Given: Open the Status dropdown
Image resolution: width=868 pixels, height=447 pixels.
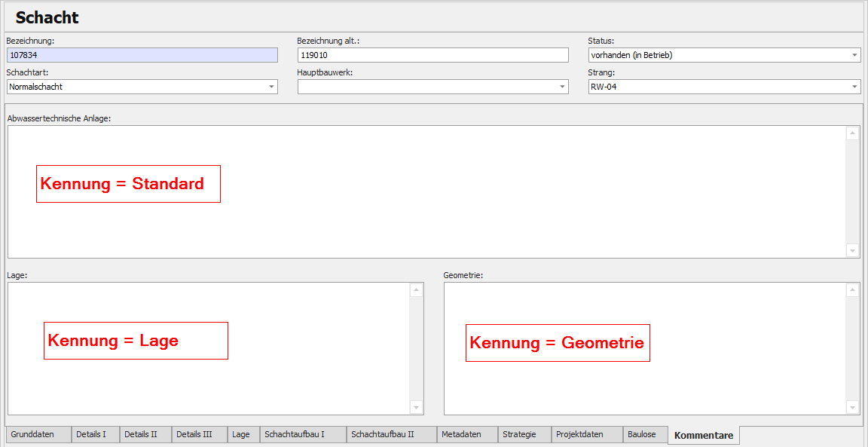Looking at the screenshot, I should 854,55.
